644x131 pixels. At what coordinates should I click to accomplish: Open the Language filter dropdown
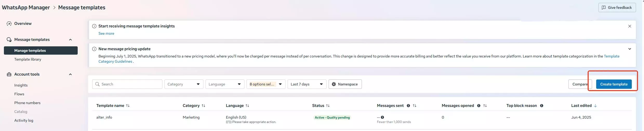click(x=225, y=84)
